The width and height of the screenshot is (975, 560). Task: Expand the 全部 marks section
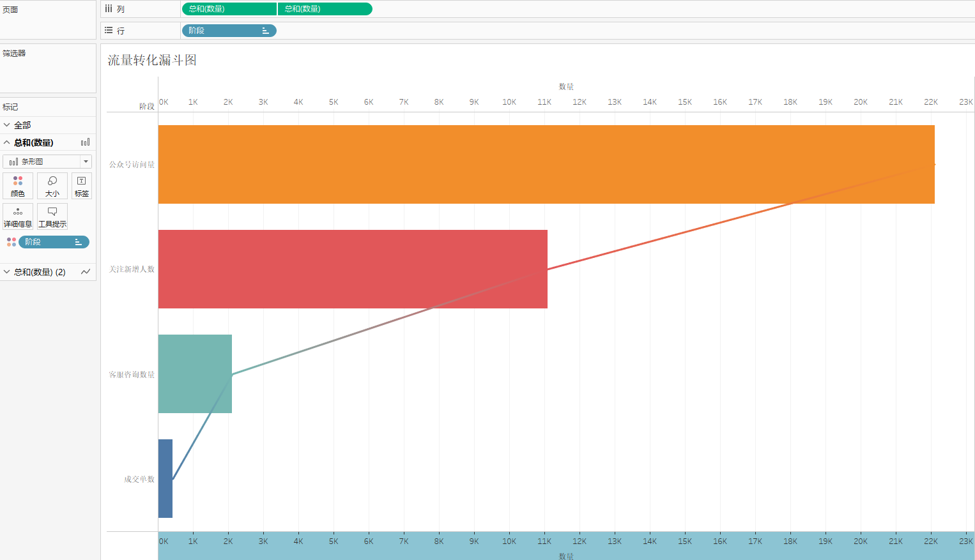click(x=7, y=125)
